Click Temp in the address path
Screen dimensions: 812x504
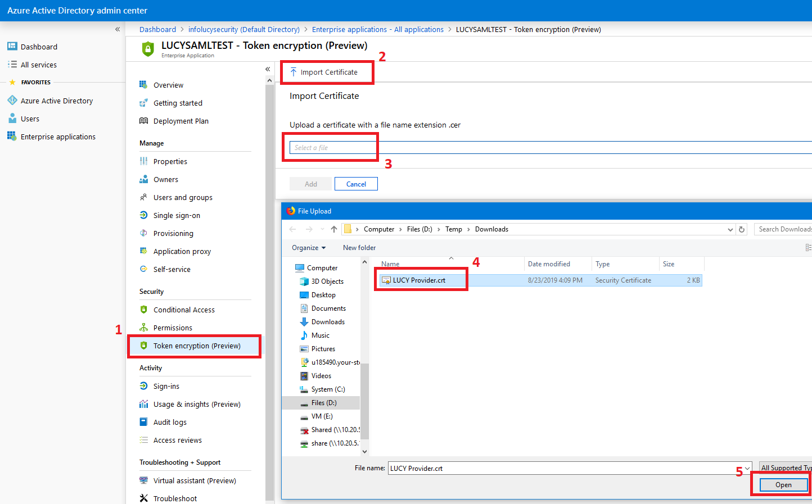click(x=454, y=229)
